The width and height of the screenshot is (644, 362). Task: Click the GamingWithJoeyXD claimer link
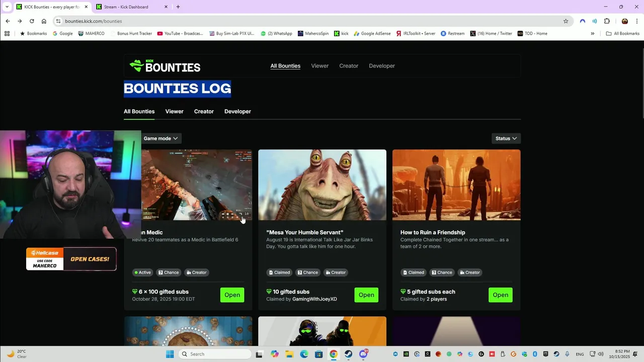pyautogui.click(x=314, y=299)
